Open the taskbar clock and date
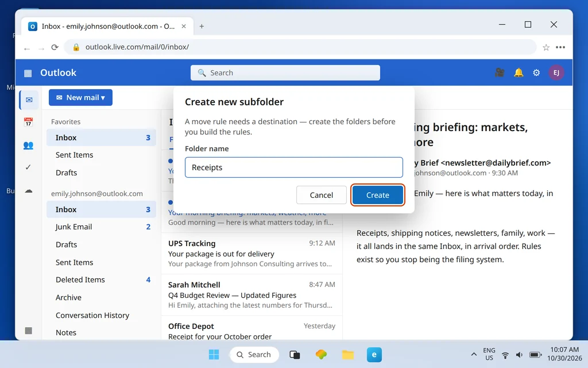 564,354
